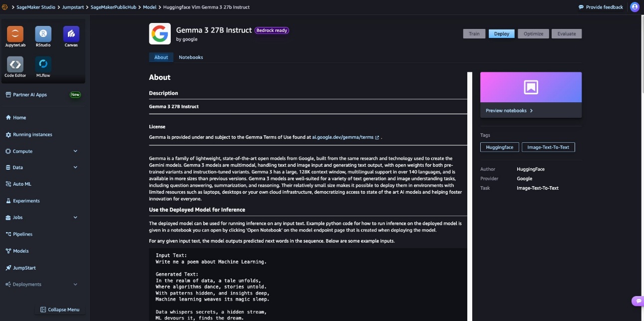This screenshot has height=321, width=644.
Task: Click the Compute chip icon
Action: tap(8, 151)
